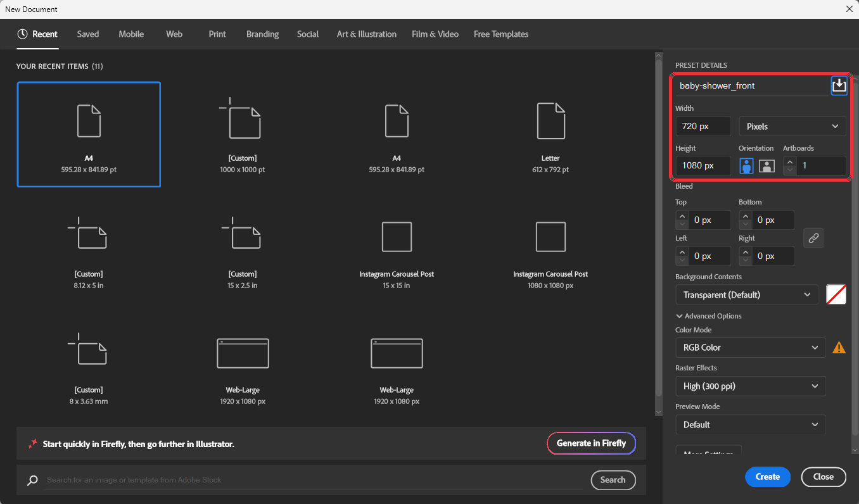
Task: Open the Film & Video tab
Action: (435, 34)
